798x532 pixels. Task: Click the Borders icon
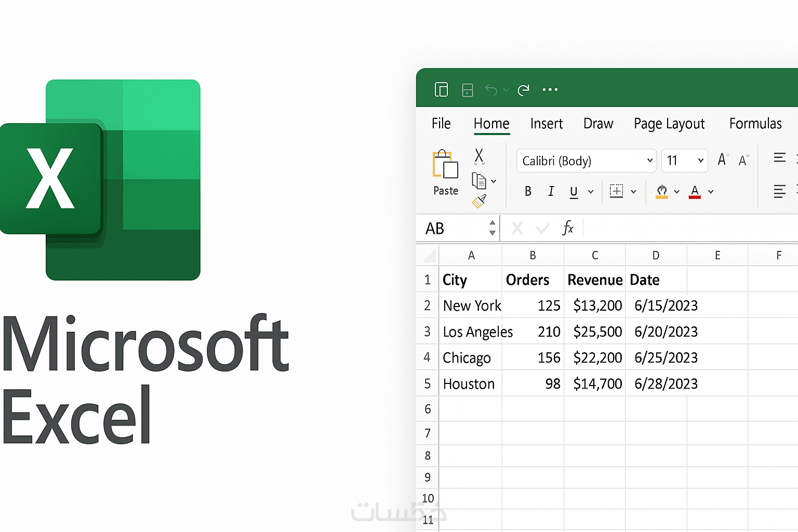617,191
